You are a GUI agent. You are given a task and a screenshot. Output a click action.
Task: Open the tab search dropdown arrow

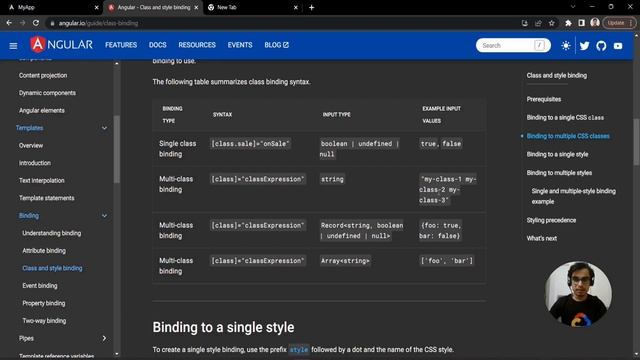coord(573,7)
